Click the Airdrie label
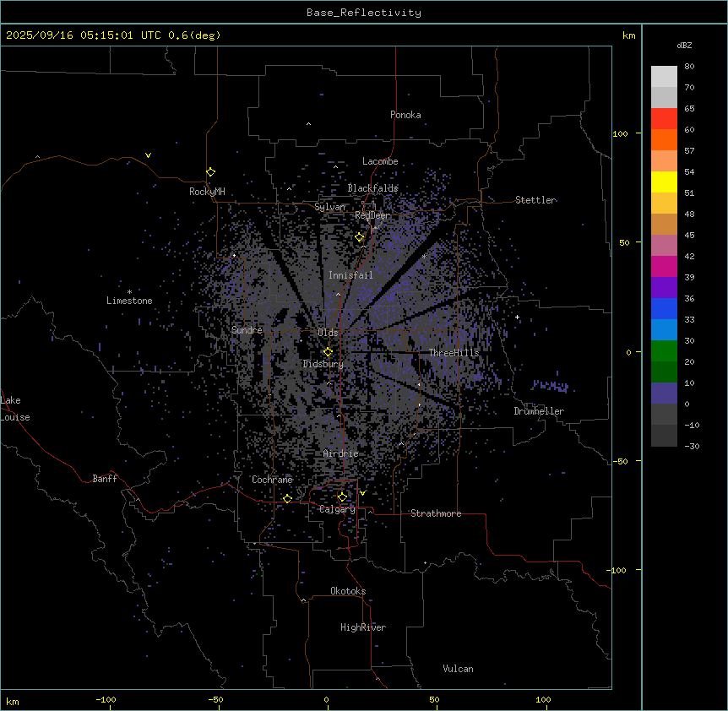This screenshot has height=711, width=728. click(340, 453)
